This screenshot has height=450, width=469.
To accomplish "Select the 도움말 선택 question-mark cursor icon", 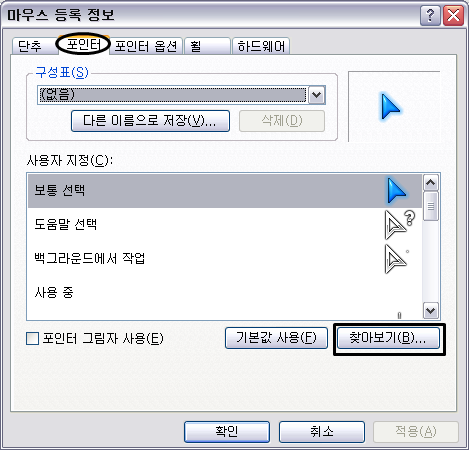I will tap(399, 225).
